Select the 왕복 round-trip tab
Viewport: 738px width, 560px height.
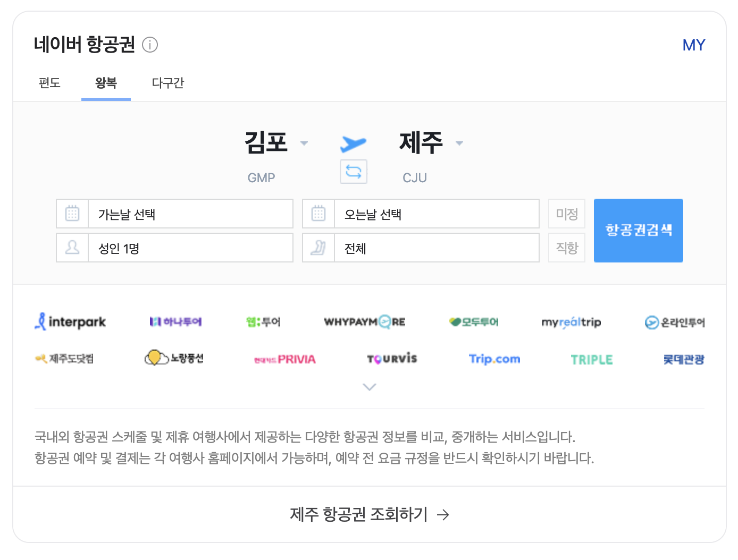coord(106,83)
